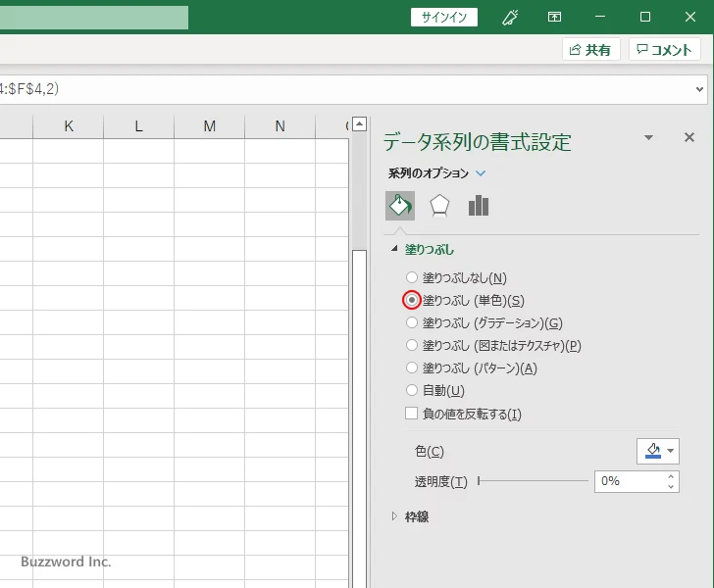Click the worksheet vertical scrollbar thumb
Image resolution: width=714 pixels, height=588 pixels.
359,418
